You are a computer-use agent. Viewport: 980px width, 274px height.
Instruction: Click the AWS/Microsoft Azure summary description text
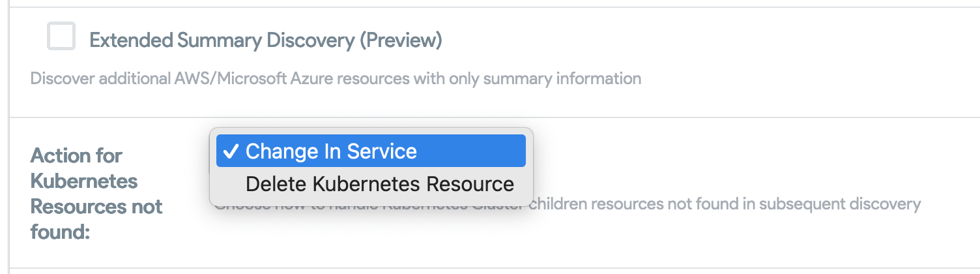(x=336, y=79)
